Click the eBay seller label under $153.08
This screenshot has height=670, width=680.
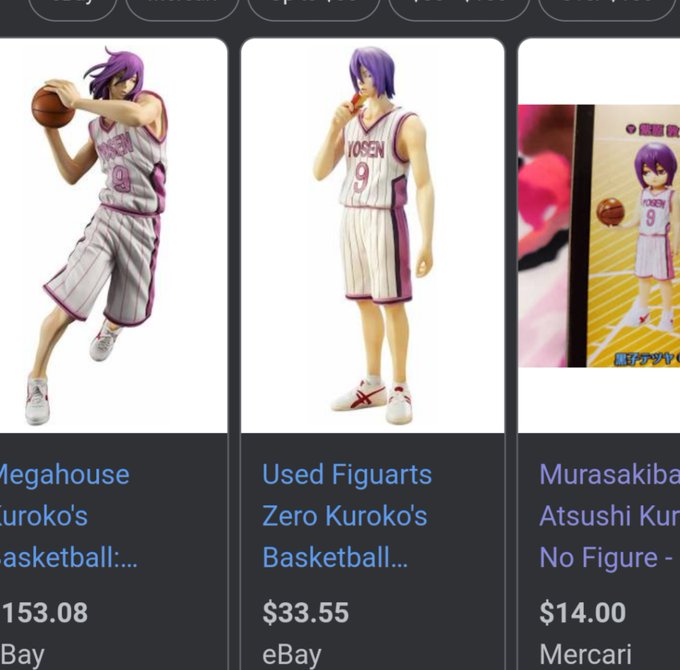click(22, 655)
